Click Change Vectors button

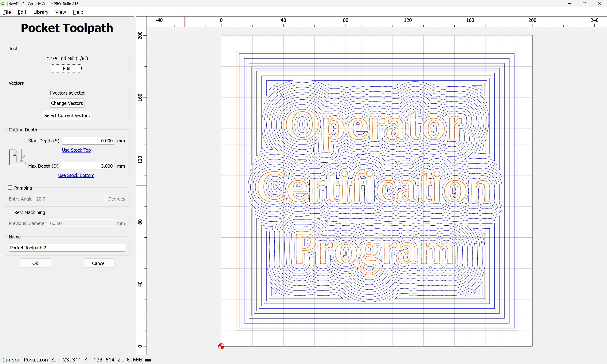point(67,103)
